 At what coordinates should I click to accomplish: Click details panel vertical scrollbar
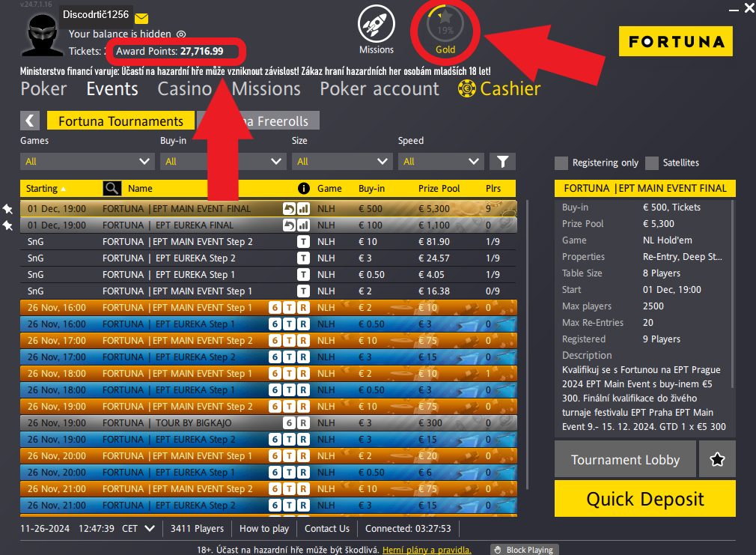733,294
